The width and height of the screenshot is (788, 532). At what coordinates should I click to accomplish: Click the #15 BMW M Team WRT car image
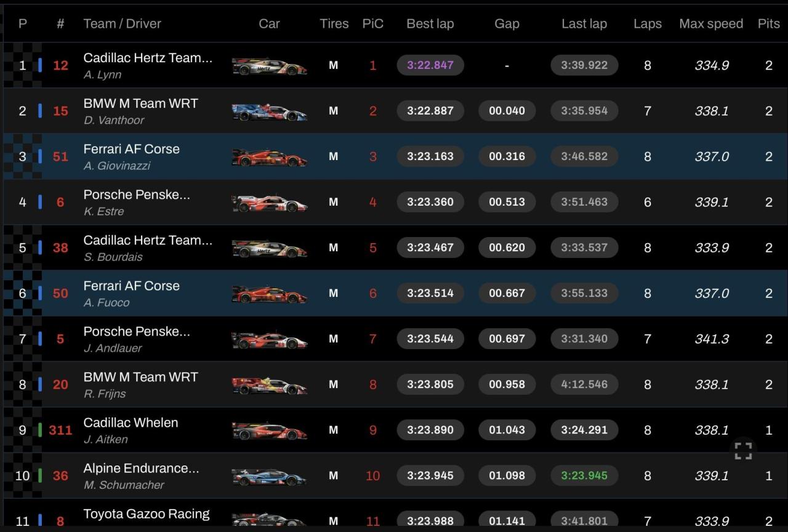pos(269,111)
